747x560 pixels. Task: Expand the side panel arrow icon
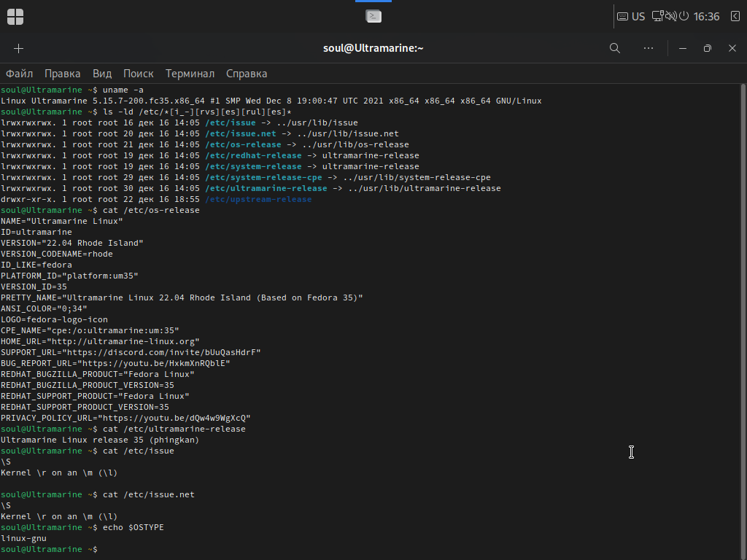click(x=735, y=17)
